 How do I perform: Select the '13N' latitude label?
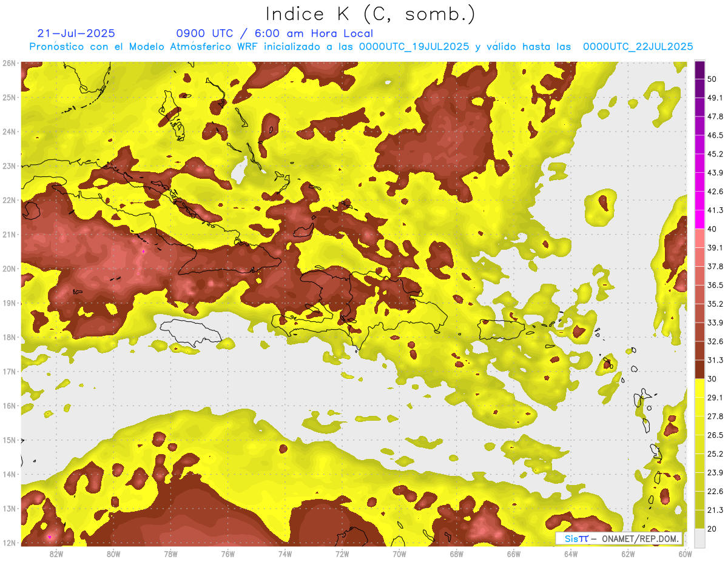click(8, 509)
